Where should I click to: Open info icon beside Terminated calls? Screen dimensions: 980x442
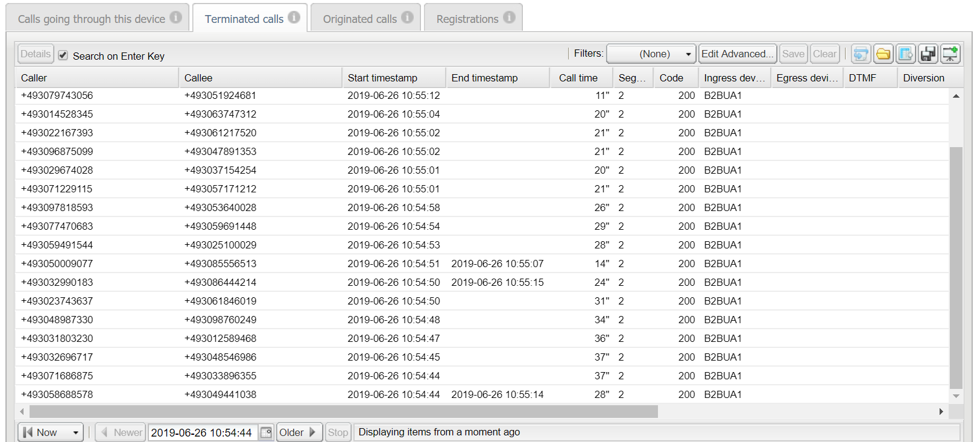coord(294,17)
